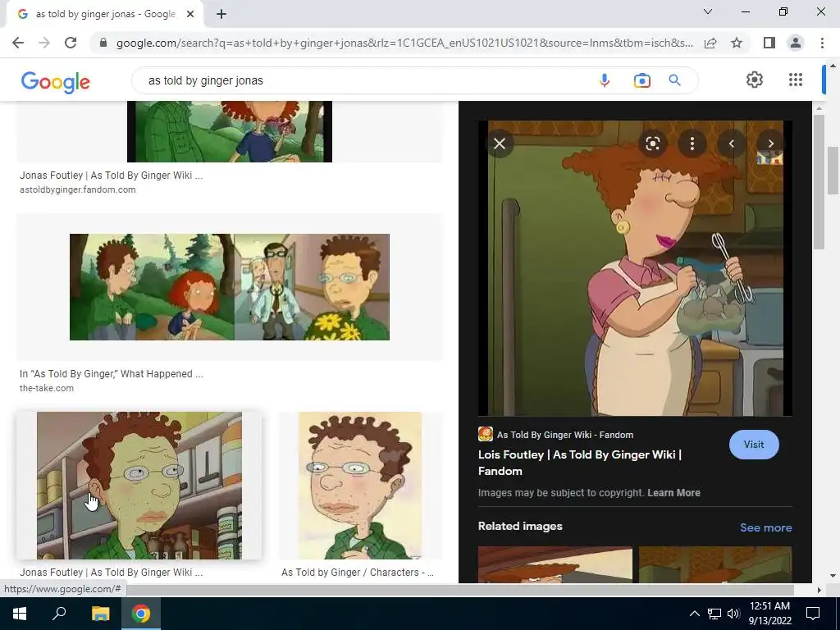Open network status tray icon
The width and height of the screenshot is (840, 630).
point(714,614)
